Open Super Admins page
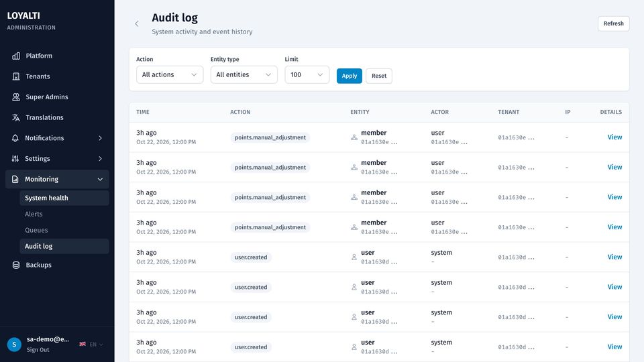Viewport: 644px width, 362px height. coord(57,97)
